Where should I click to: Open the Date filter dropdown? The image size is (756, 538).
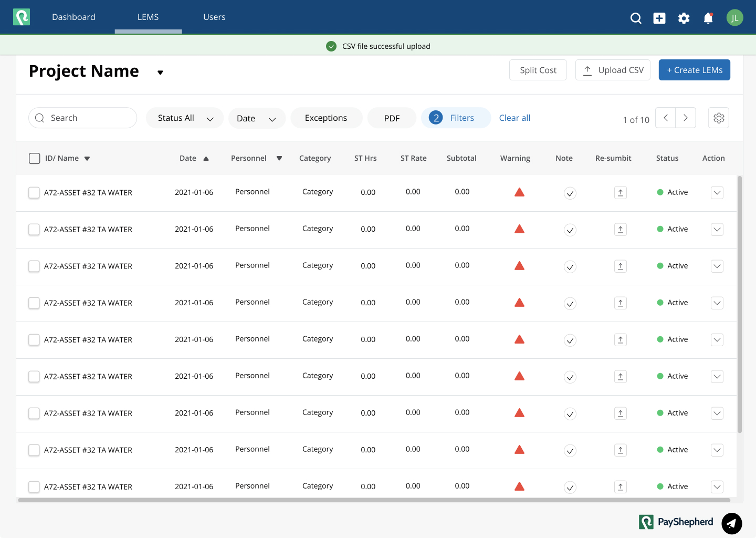tap(257, 118)
